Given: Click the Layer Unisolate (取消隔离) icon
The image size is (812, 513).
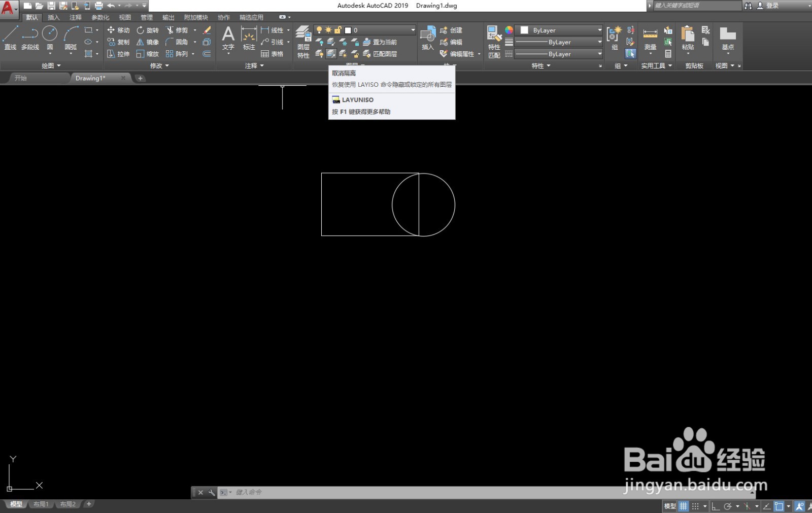Looking at the screenshot, I should (331, 54).
